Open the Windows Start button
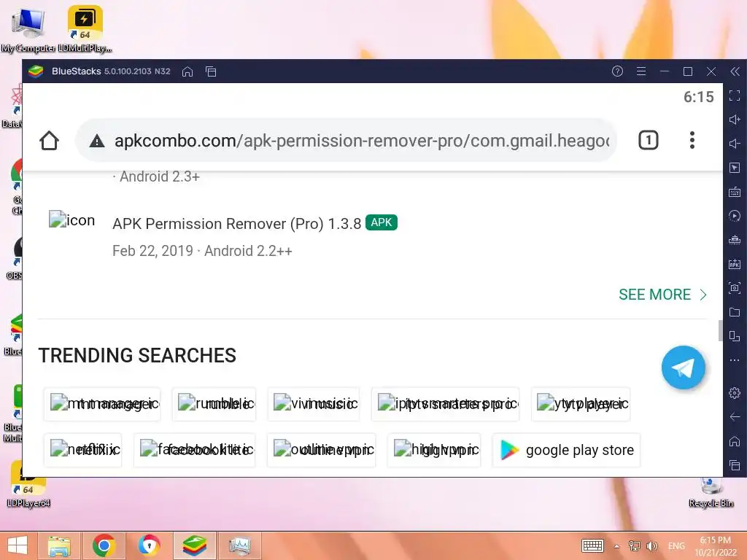This screenshot has width=747, height=560. click(18, 545)
